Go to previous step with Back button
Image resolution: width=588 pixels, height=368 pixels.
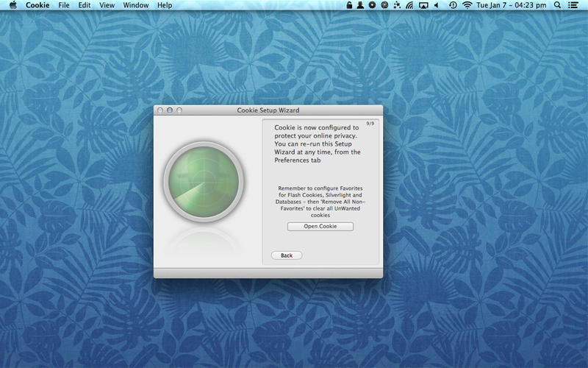287,255
